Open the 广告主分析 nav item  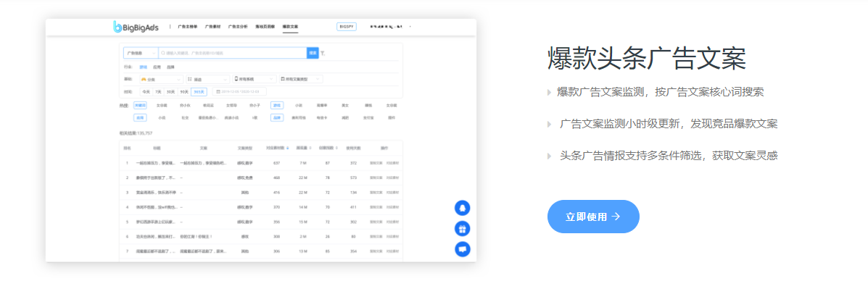238,27
